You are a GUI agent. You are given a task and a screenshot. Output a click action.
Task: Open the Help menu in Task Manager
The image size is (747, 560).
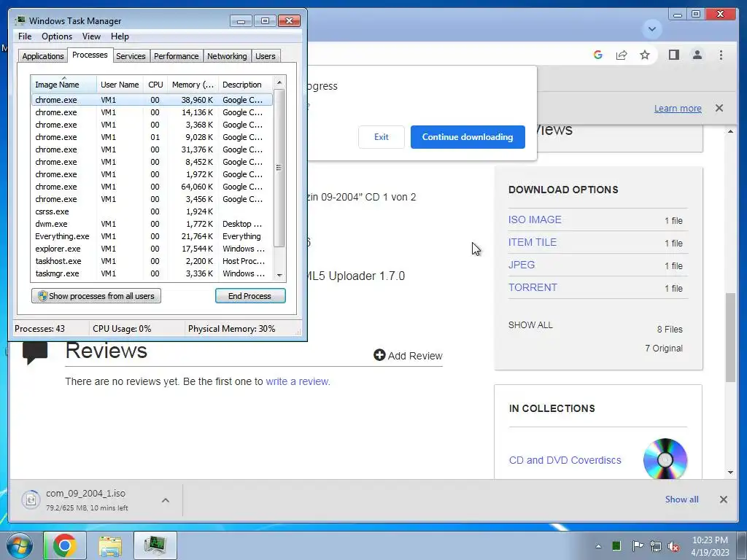(120, 36)
